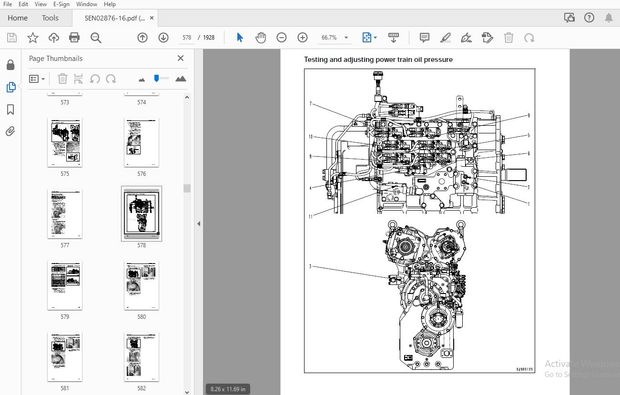Viewport: 620px width, 395px height.
Task: Close the Page Thumbnails panel
Action: pyautogui.click(x=181, y=58)
